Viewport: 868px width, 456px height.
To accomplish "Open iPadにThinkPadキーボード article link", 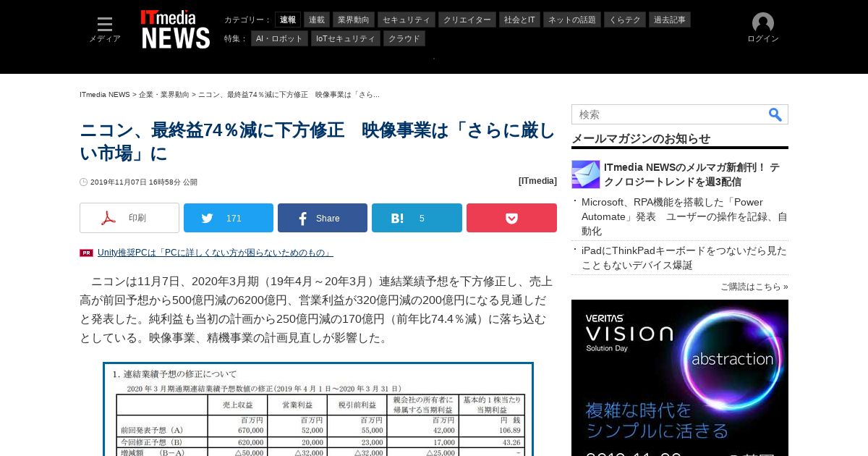I will coord(684,258).
